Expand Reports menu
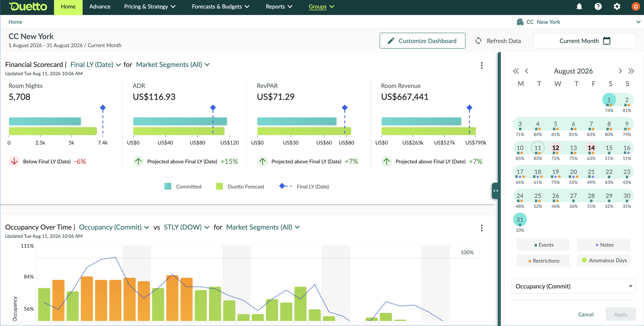This screenshot has height=326, width=644. coord(279,6)
